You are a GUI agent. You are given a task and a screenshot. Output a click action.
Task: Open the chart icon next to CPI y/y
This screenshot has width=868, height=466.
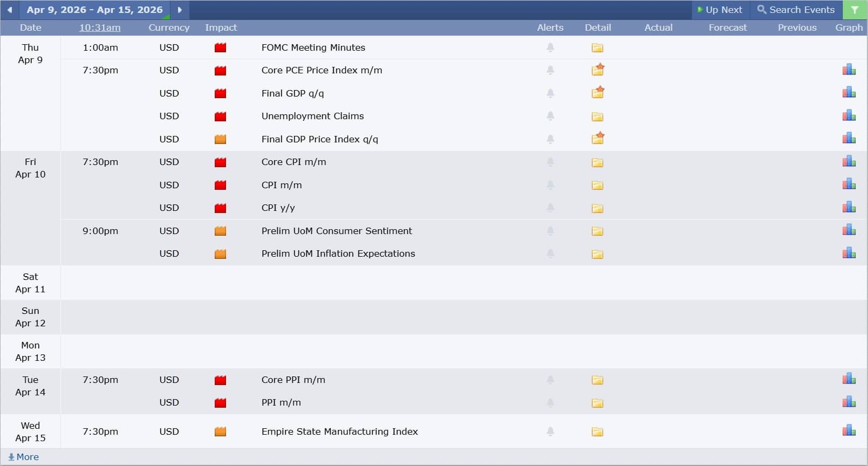849,207
